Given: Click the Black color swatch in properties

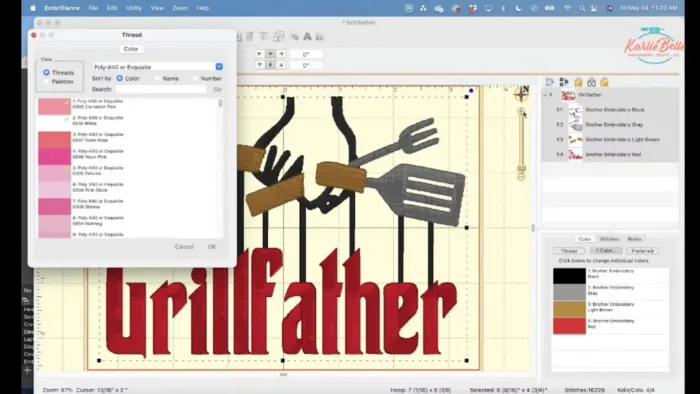Looking at the screenshot, I should (x=569, y=276).
